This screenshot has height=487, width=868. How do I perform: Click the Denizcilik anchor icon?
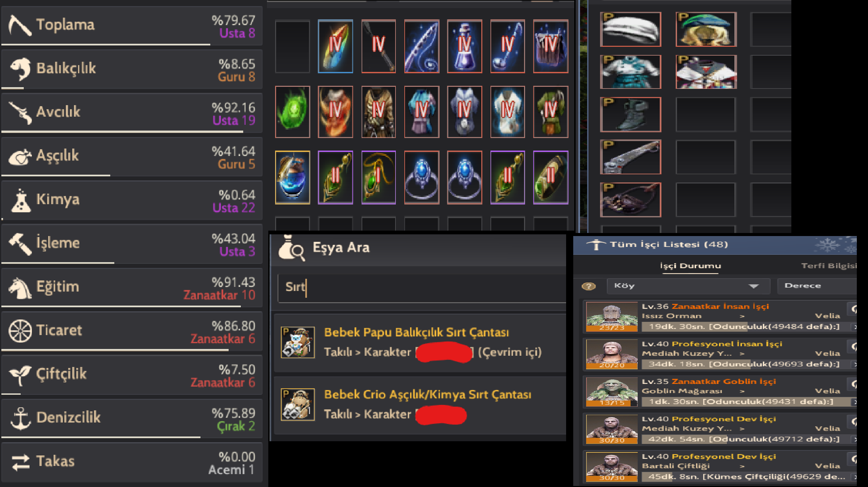20,418
